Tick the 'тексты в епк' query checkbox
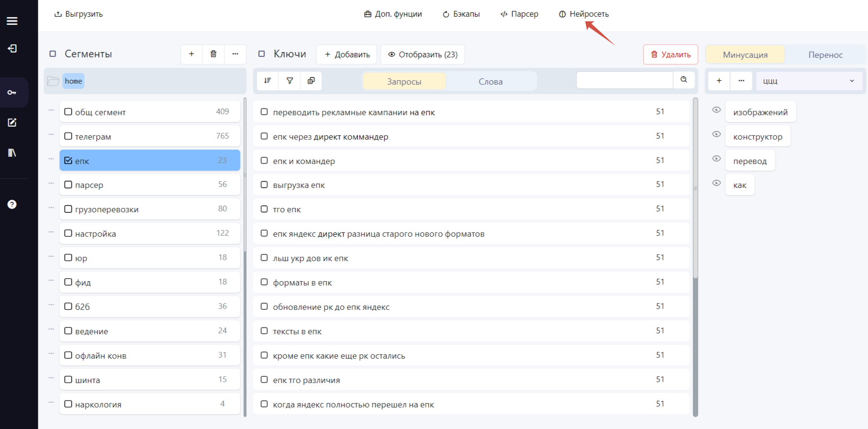 (x=264, y=331)
